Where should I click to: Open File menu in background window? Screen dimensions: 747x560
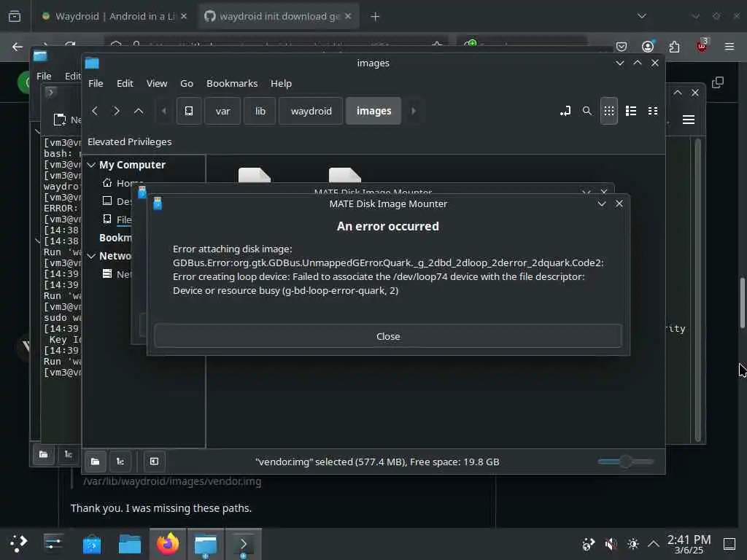pos(44,76)
